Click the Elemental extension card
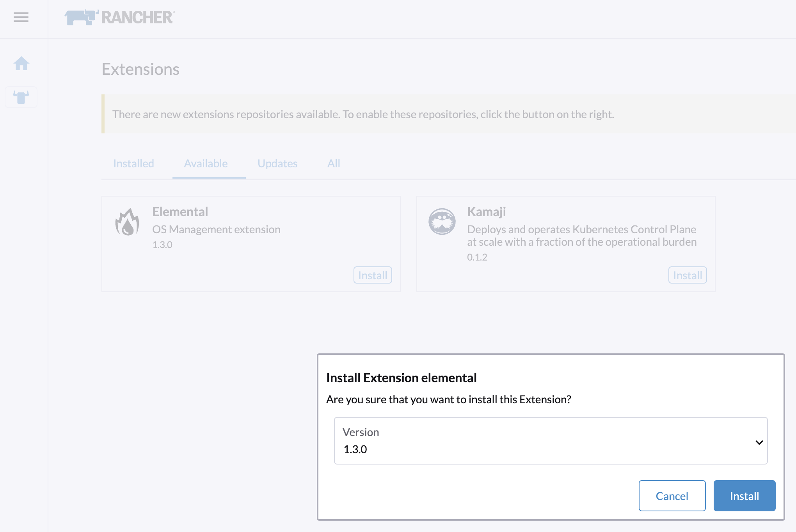This screenshot has height=532, width=796. (x=251, y=244)
